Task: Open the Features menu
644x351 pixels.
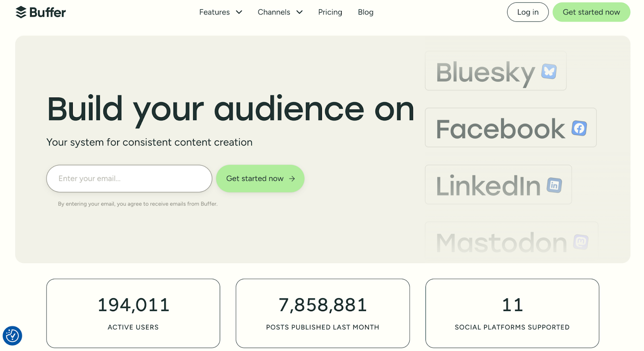Action: 221,12
